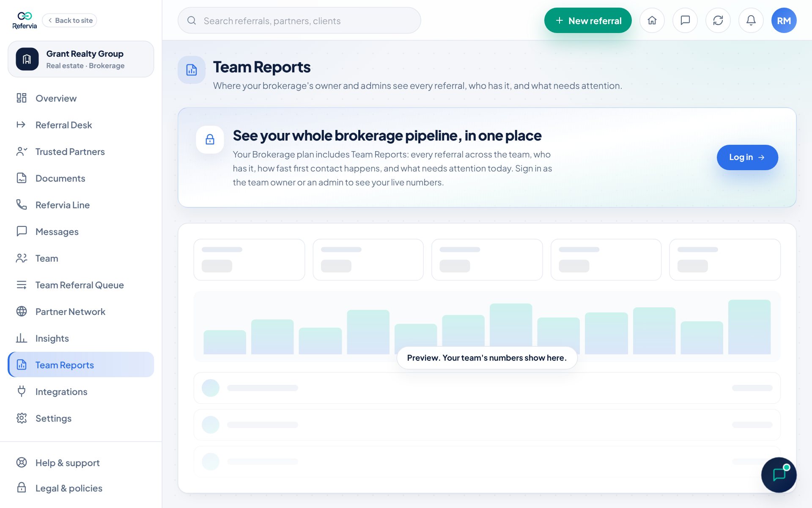The image size is (812, 508).
Task: Click the refresh sync icon
Action: click(x=718, y=20)
